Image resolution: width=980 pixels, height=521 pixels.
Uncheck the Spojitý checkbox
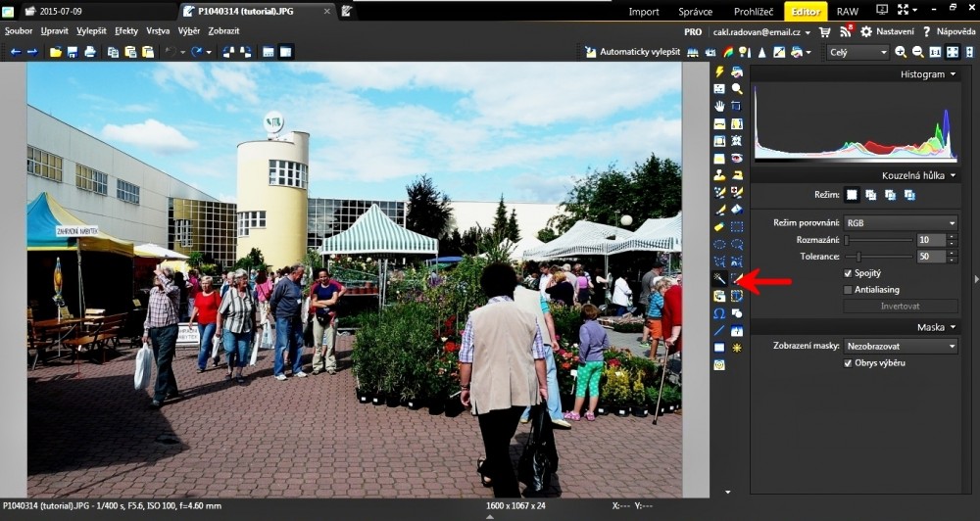click(x=848, y=273)
